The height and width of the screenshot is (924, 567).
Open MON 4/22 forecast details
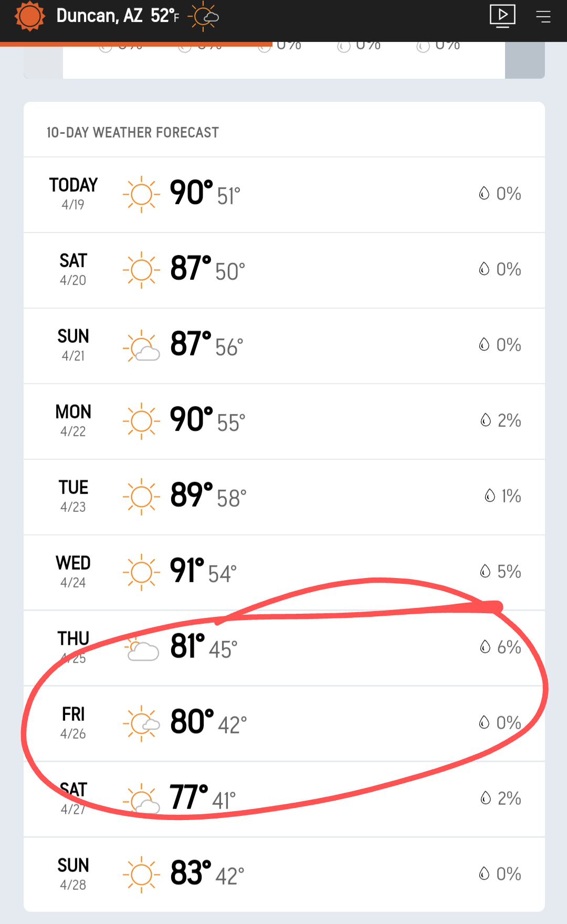pos(284,422)
